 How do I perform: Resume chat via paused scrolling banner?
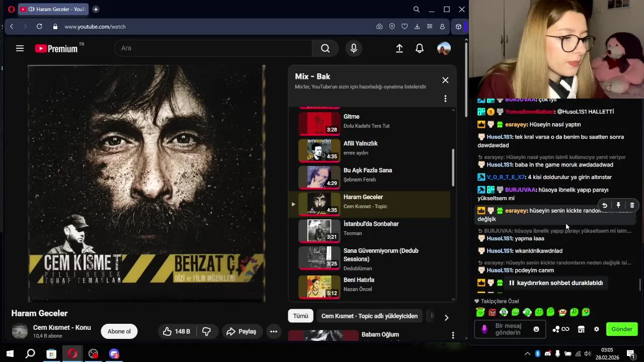555,283
